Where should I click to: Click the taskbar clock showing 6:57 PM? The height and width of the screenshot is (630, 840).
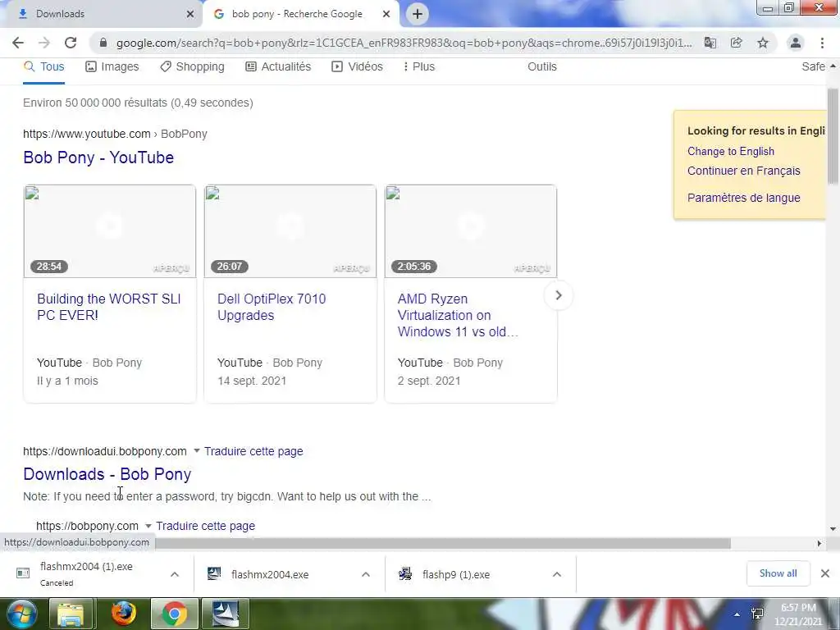797,614
